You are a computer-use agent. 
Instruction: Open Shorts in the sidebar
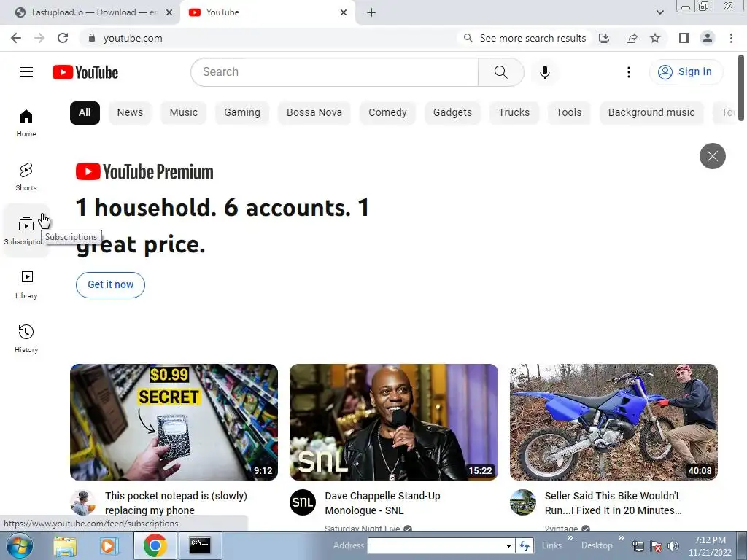tap(26, 176)
